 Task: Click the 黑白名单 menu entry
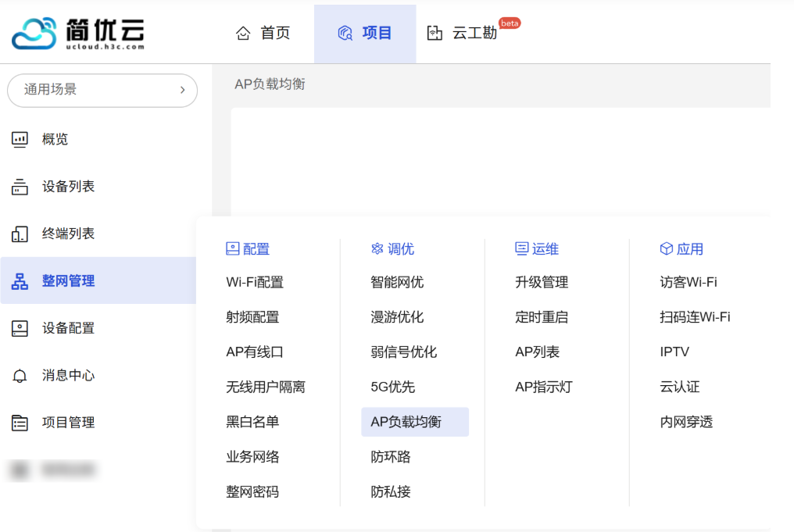[252, 422]
